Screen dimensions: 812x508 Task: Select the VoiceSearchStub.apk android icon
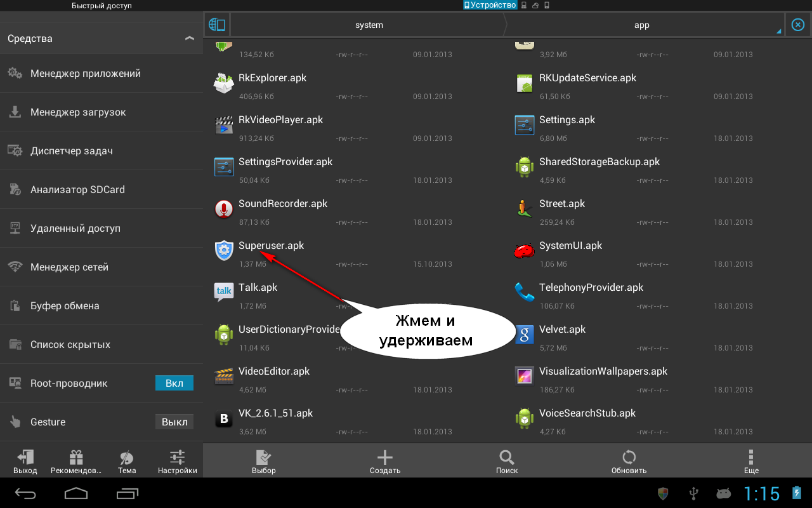(x=524, y=418)
